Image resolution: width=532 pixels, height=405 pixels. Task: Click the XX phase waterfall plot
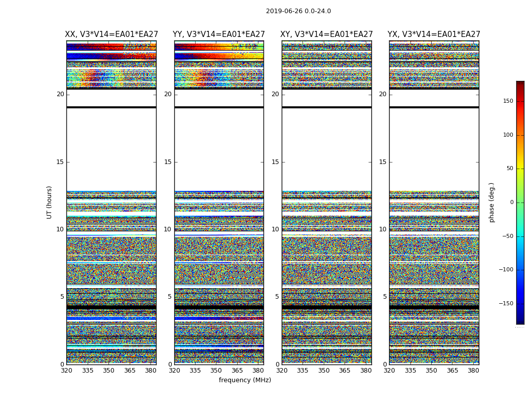[x=111, y=202]
